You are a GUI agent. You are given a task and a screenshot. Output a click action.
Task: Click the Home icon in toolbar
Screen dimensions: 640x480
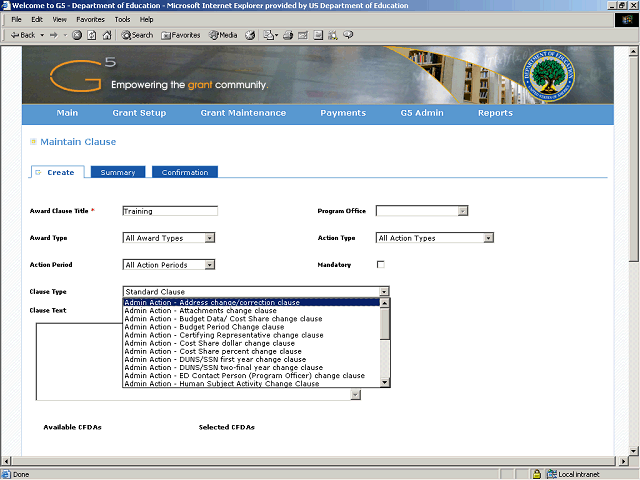point(107,35)
